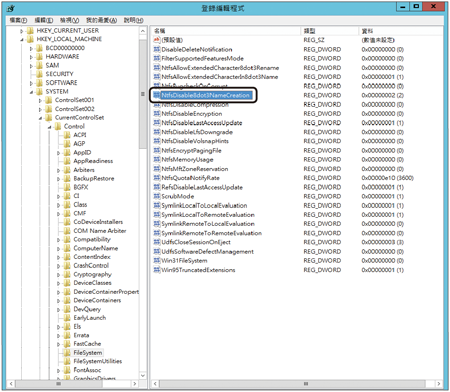Click the tree pane vertical scrollbar thumb
The image size is (450, 392).
coord(143,94)
